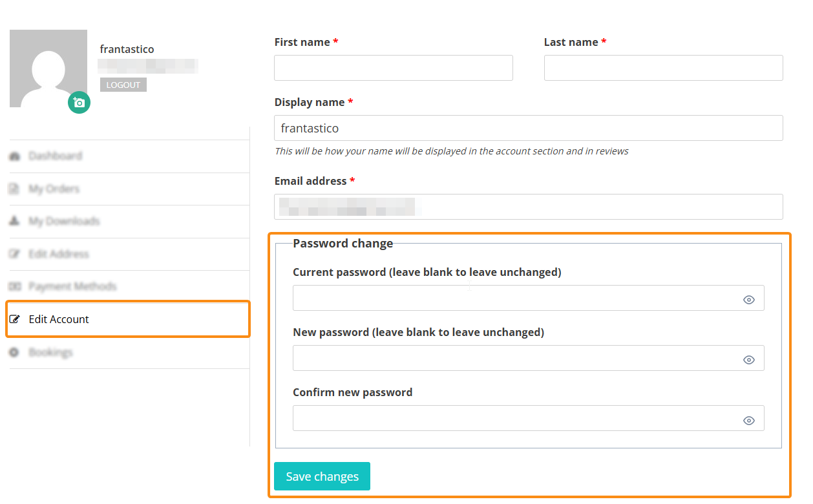This screenshot has height=504, width=813.
Task: Go to the Payment Methods section
Action: click(72, 287)
